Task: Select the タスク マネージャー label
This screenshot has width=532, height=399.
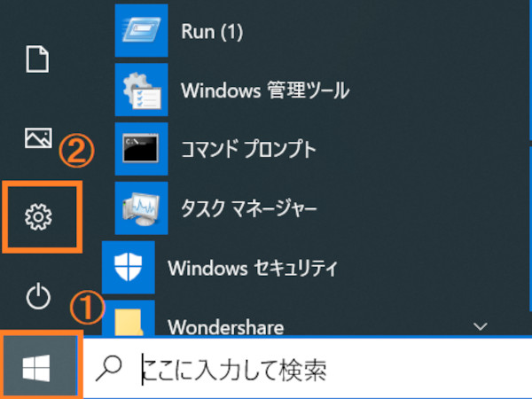Action: click(x=248, y=208)
